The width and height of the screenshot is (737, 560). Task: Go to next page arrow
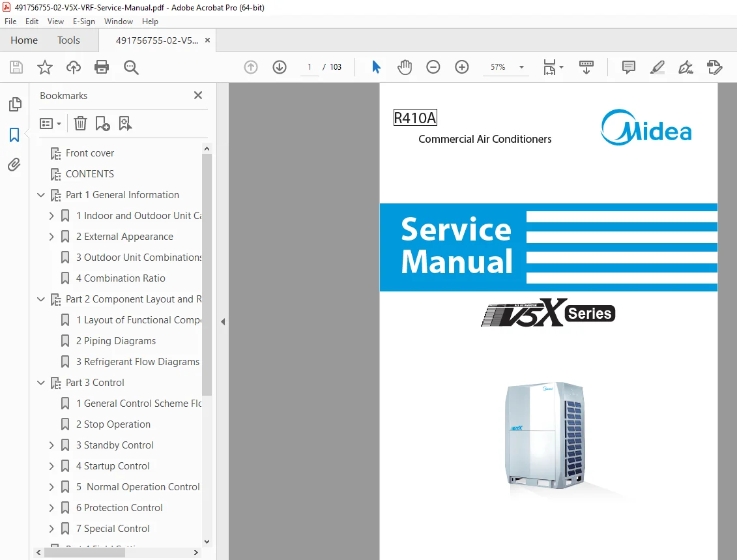pos(280,67)
